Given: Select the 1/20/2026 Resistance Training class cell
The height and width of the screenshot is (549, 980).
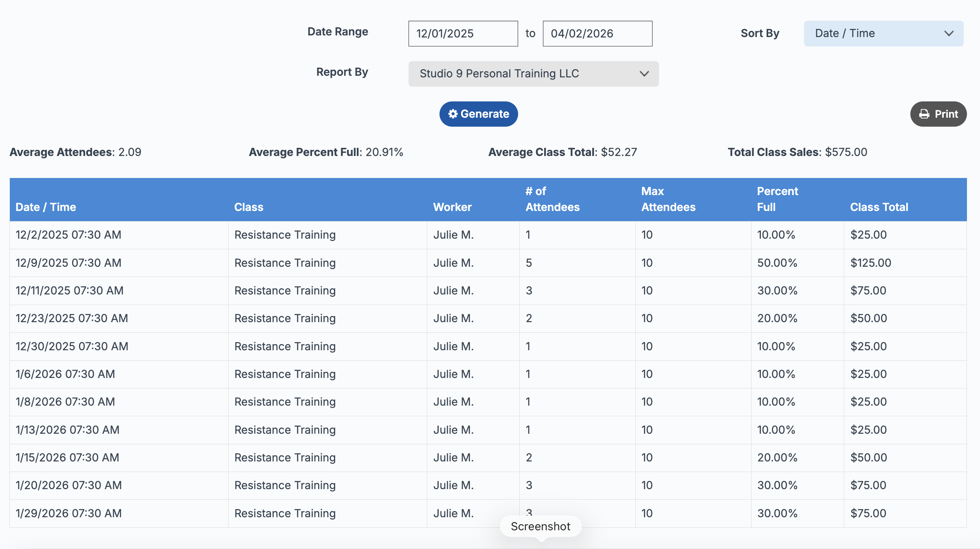Looking at the screenshot, I should [x=285, y=485].
